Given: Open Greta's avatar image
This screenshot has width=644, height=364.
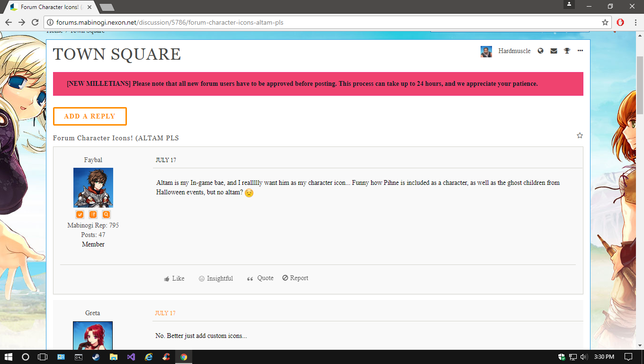Looking at the screenshot, I should pyautogui.click(x=93, y=336).
